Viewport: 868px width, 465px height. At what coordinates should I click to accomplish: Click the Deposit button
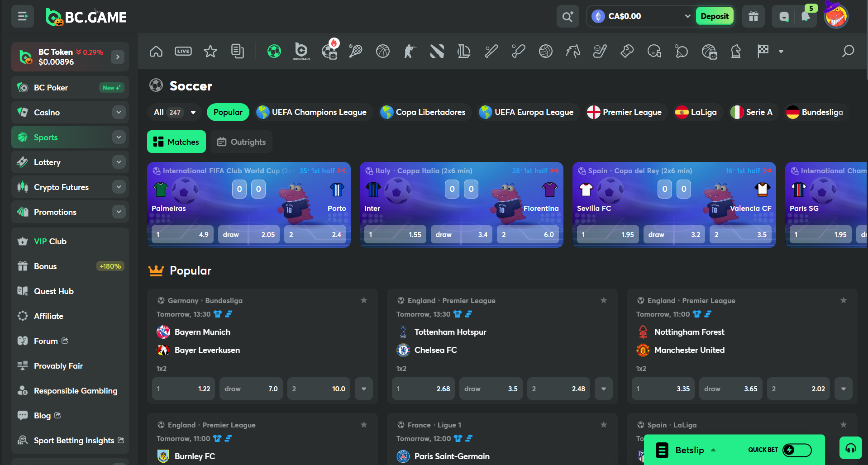(714, 17)
